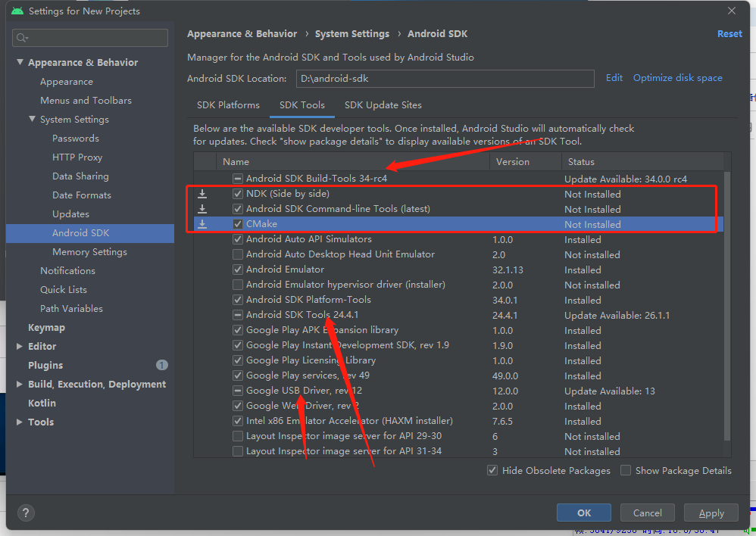Enable Show Package Details checkbox
756x536 pixels.
coord(626,471)
